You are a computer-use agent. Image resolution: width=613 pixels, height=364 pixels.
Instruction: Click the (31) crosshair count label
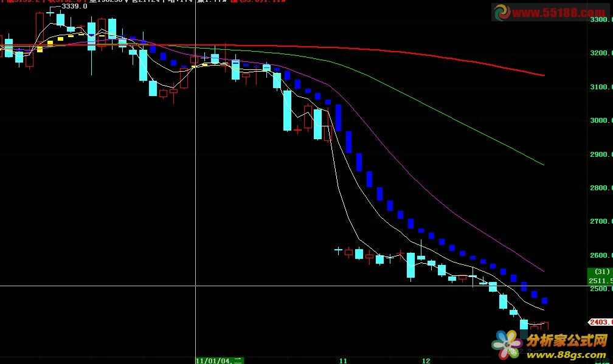coord(601,272)
